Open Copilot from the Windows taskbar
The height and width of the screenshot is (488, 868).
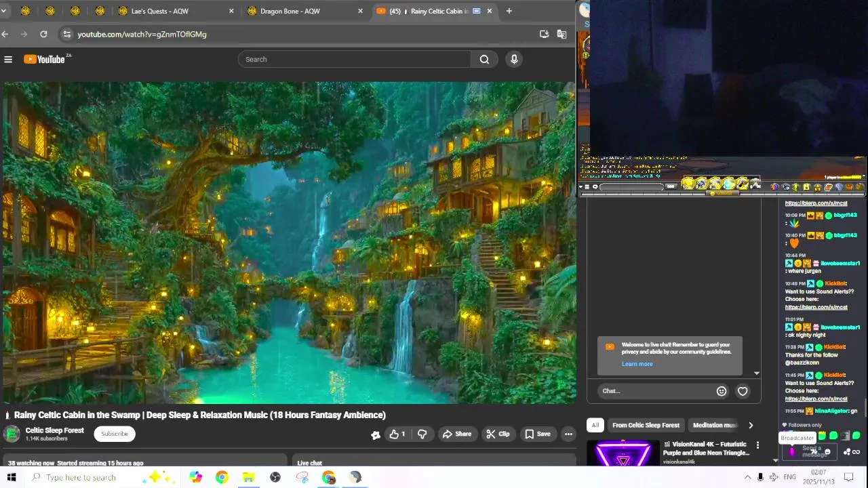196,477
